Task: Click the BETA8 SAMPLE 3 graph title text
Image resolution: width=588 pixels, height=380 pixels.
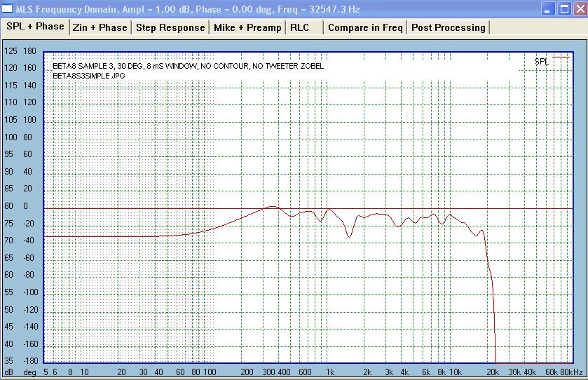Action: [x=188, y=66]
